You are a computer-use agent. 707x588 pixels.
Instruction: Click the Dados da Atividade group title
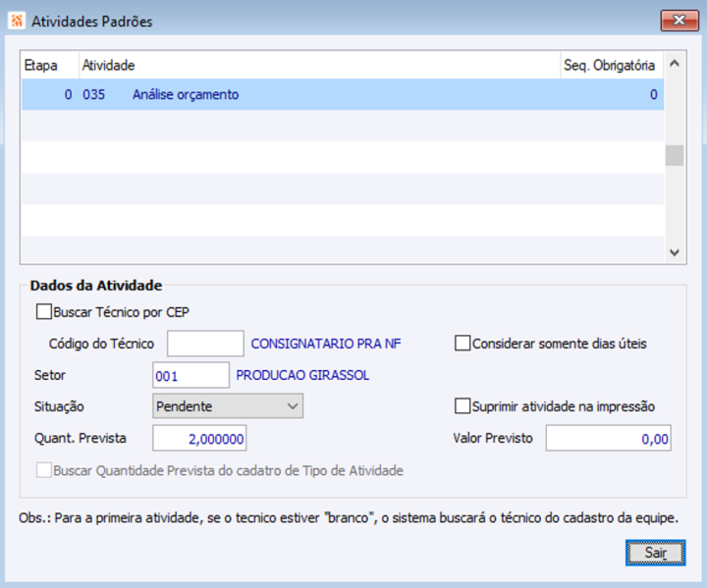click(x=96, y=286)
